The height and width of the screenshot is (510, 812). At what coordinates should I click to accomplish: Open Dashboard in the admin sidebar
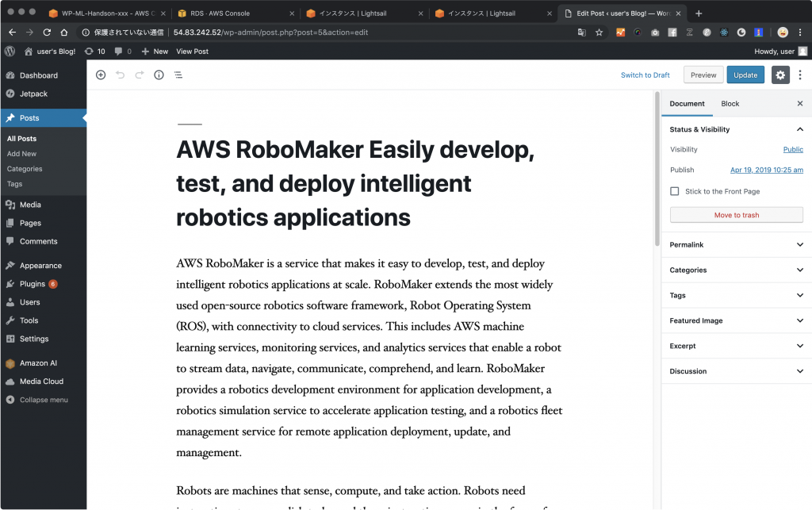[x=44, y=75]
